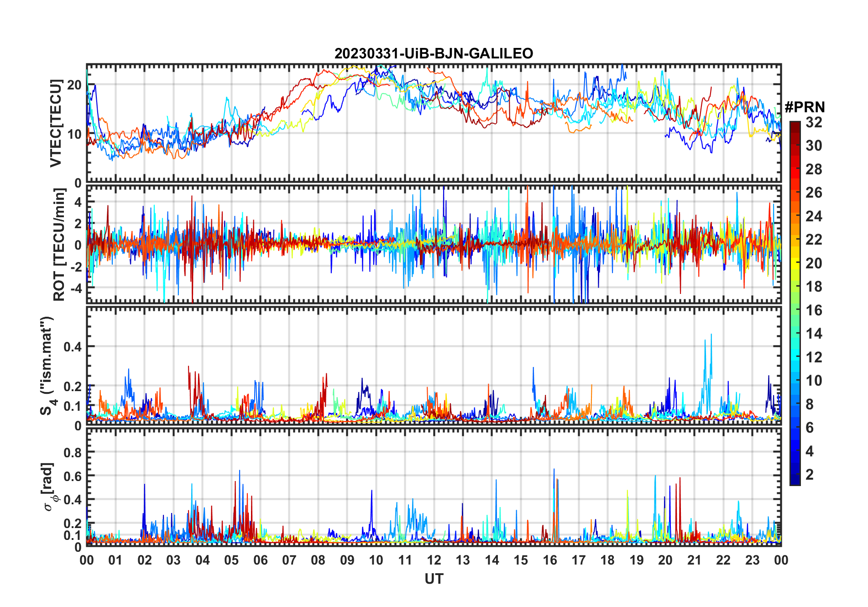Click colorbar tick label 28

pos(814,169)
